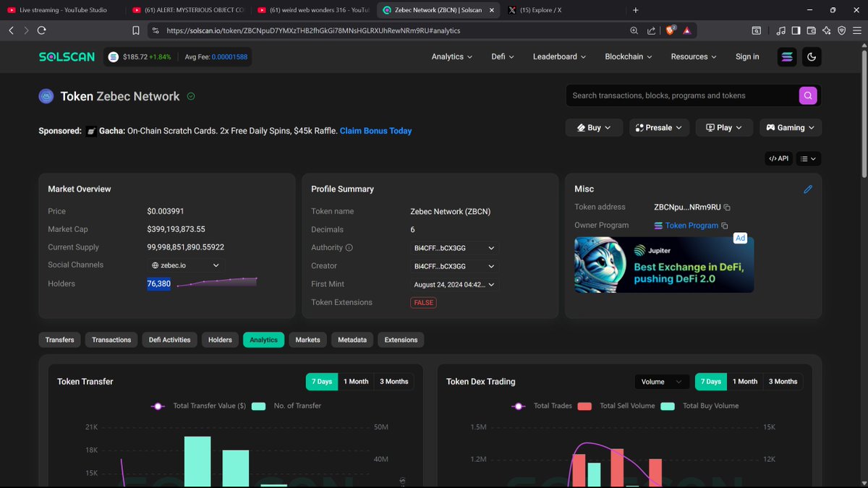This screenshot has height=488, width=868.
Task: Click the Brave Rewards triangle icon
Action: [686, 30]
